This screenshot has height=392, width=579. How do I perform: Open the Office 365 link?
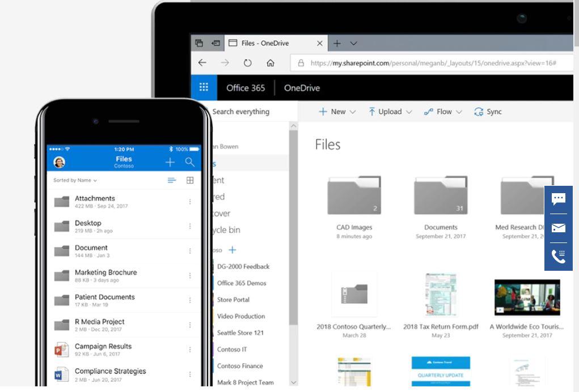pyautogui.click(x=246, y=88)
